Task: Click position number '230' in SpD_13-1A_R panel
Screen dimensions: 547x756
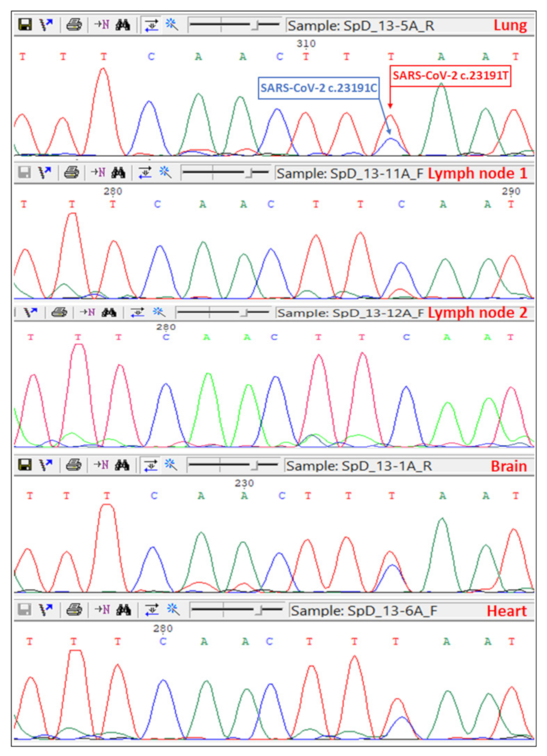Action: 244,483
